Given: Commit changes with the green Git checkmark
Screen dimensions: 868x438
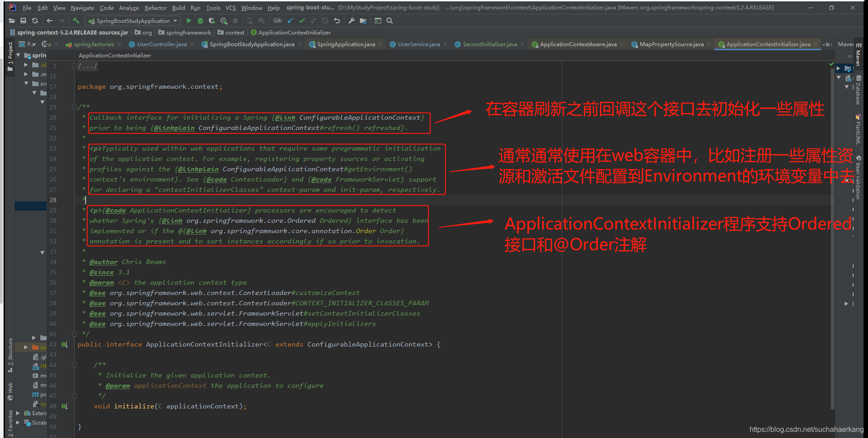Looking at the screenshot, I should point(302,21).
